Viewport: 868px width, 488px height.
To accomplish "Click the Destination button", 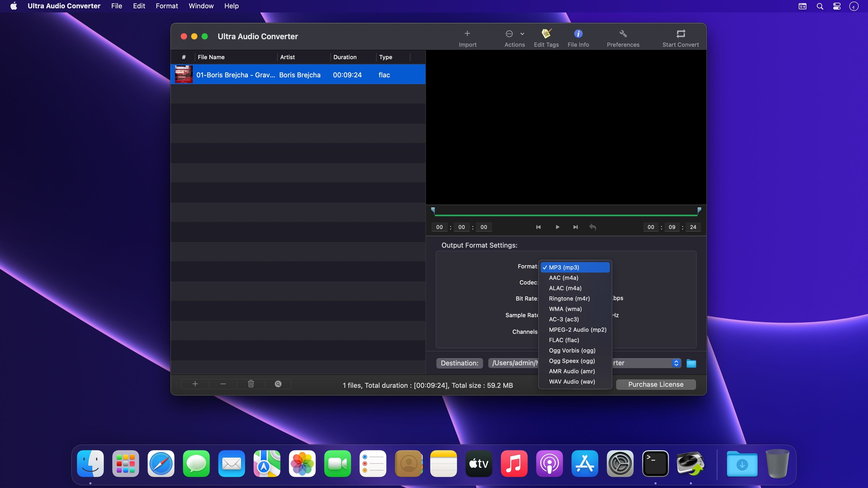I will click(459, 363).
